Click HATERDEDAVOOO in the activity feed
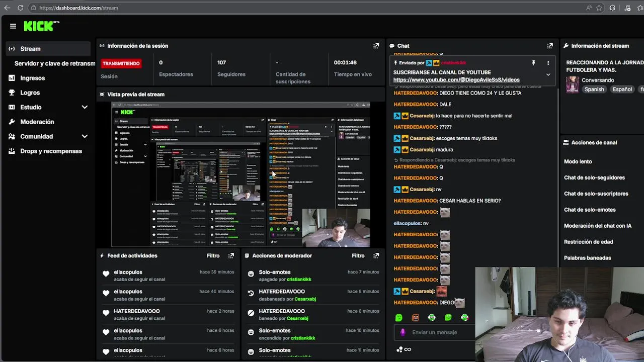This screenshot has height=362, width=644. click(x=136, y=311)
